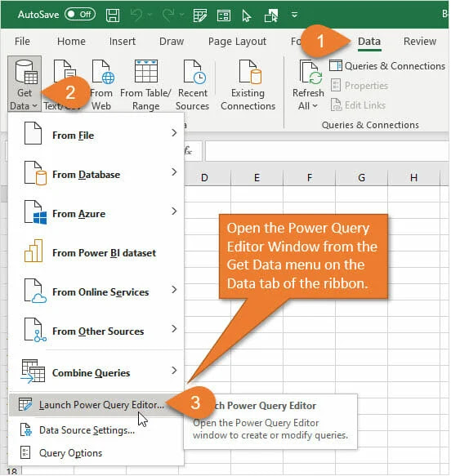
Task: Open the Undo history dropdown arrow
Action: point(150,14)
